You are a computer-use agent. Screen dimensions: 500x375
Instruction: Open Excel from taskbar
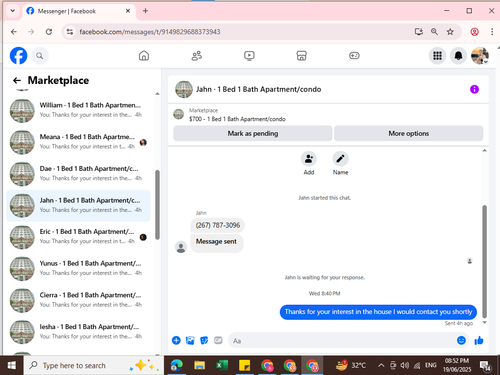click(222, 365)
